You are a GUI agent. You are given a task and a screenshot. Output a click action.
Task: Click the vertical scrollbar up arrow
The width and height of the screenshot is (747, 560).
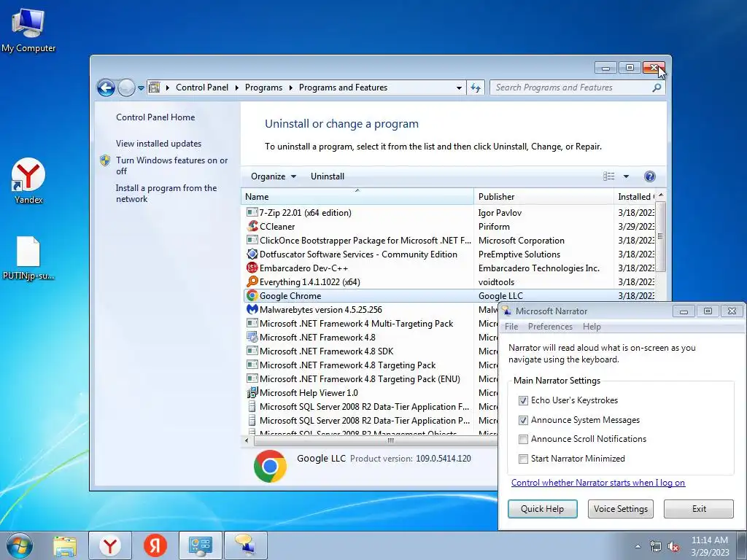pyautogui.click(x=660, y=196)
